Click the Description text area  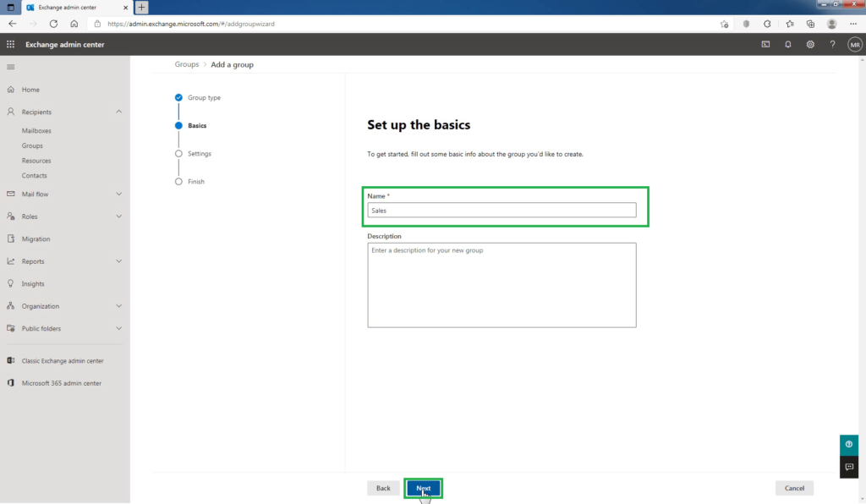502,285
